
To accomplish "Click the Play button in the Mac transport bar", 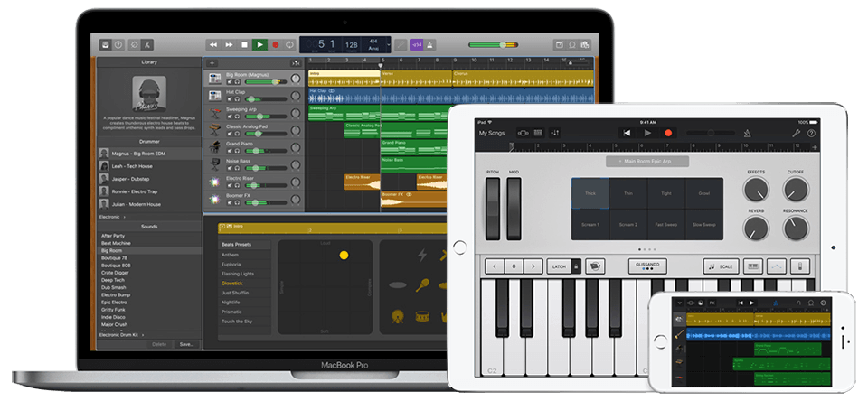I will click(259, 43).
